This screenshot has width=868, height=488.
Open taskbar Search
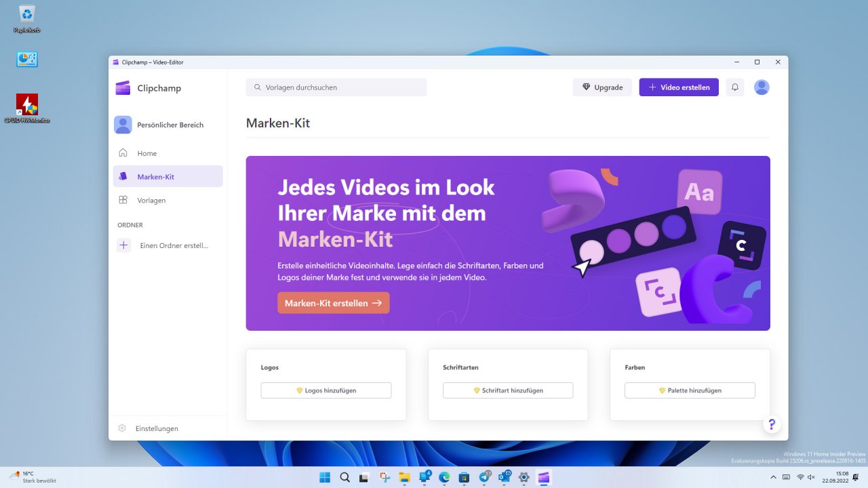[344, 477]
